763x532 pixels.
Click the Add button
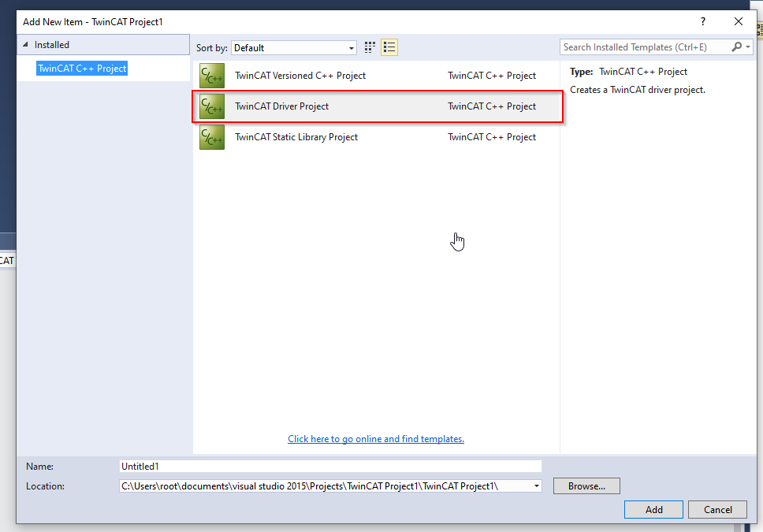click(653, 510)
